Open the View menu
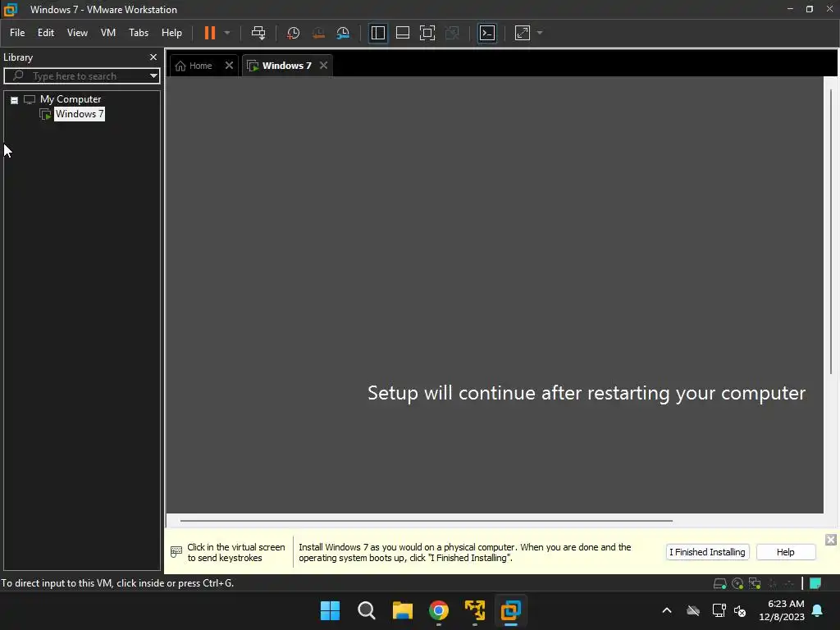This screenshot has height=630, width=840. (x=77, y=33)
